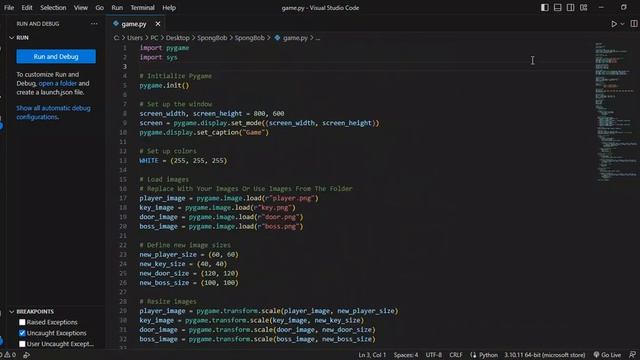Close the game.py tab
Screen dimensions: 640x360
158,24
